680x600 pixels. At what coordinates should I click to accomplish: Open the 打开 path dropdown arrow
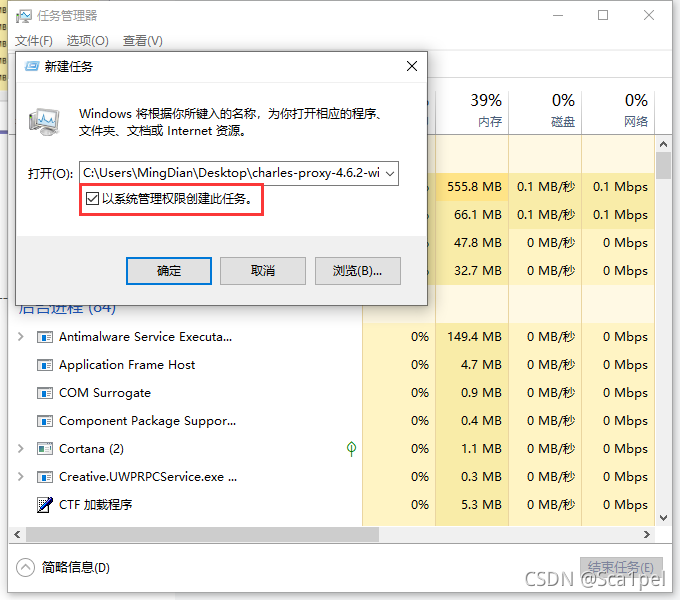coord(390,173)
